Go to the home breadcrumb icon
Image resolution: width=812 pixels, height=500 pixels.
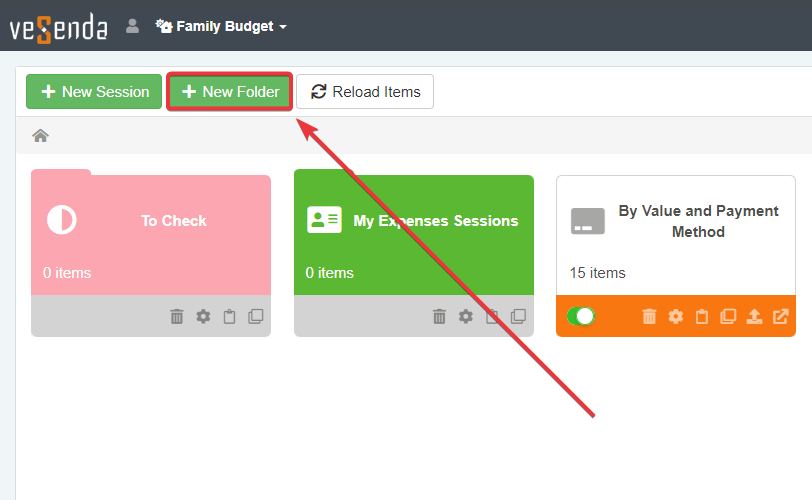click(x=41, y=136)
